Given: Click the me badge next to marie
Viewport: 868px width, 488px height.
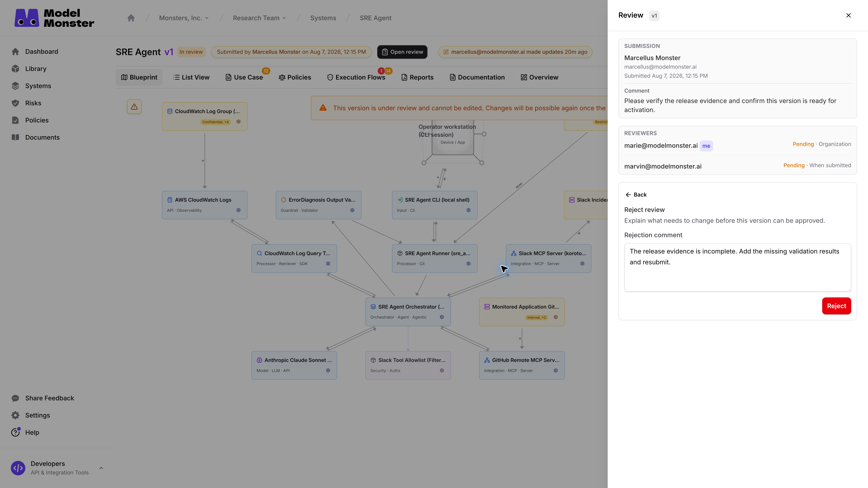Looking at the screenshot, I should tap(706, 146).
